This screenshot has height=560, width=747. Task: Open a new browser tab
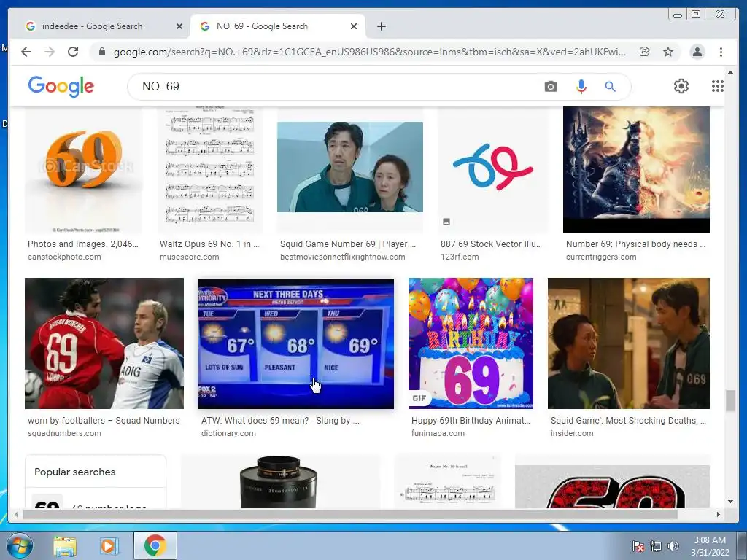pyautogui.click(x=381, y=26)
